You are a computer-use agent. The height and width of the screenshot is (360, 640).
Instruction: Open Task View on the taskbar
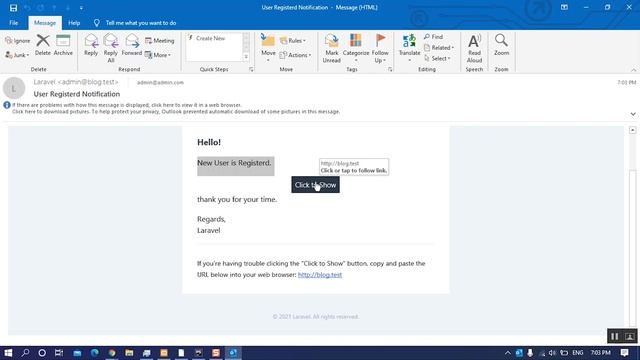pos(59,353)
